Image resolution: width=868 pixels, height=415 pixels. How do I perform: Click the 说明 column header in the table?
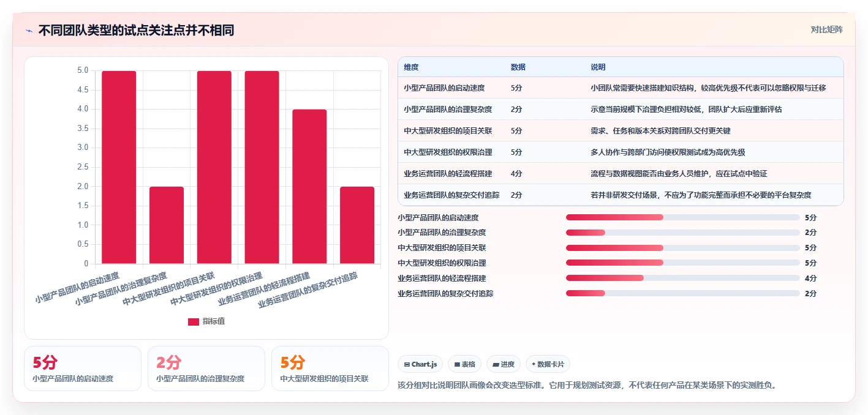[598, 67]
